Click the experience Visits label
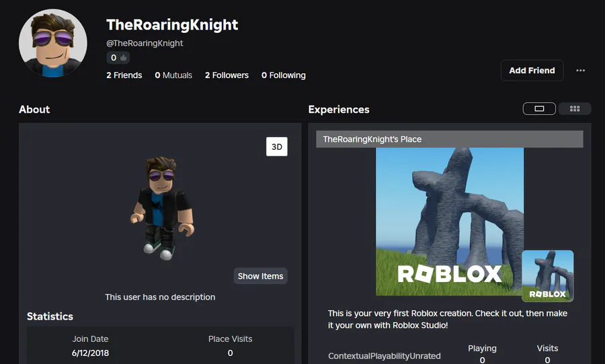 pyautogui.click(x=547, y=348)
